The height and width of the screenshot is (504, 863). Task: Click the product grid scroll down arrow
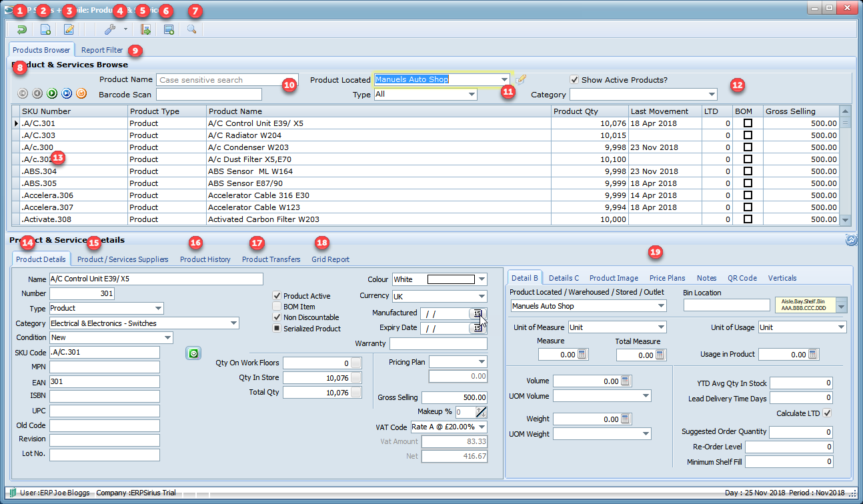coord(846,220)
